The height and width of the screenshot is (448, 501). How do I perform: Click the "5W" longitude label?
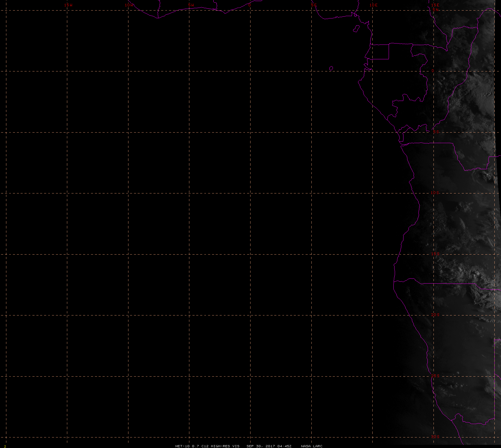click(191, 5)
